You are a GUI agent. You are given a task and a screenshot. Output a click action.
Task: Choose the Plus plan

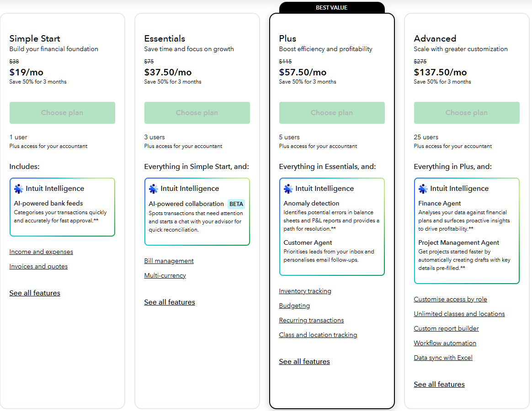coord(332,113)
